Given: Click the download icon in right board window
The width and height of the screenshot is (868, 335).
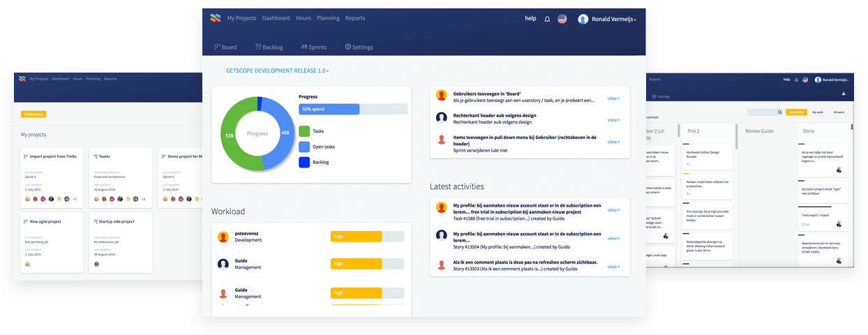Looking at the screenshot, I should [x=844, y=94].
